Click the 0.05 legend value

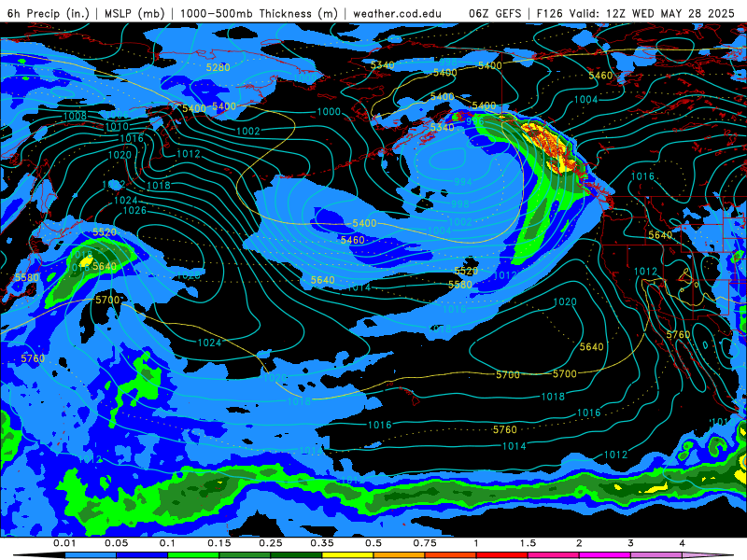coord(116,543)
